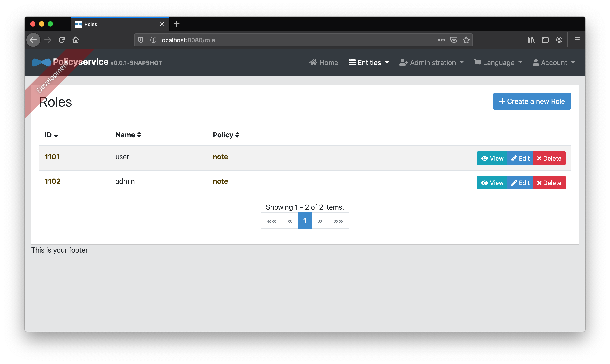The width and height of the screenshot is (610, 364).
Task: Expand the Administration dropdown menu
Action: click(x=431, y=62)
